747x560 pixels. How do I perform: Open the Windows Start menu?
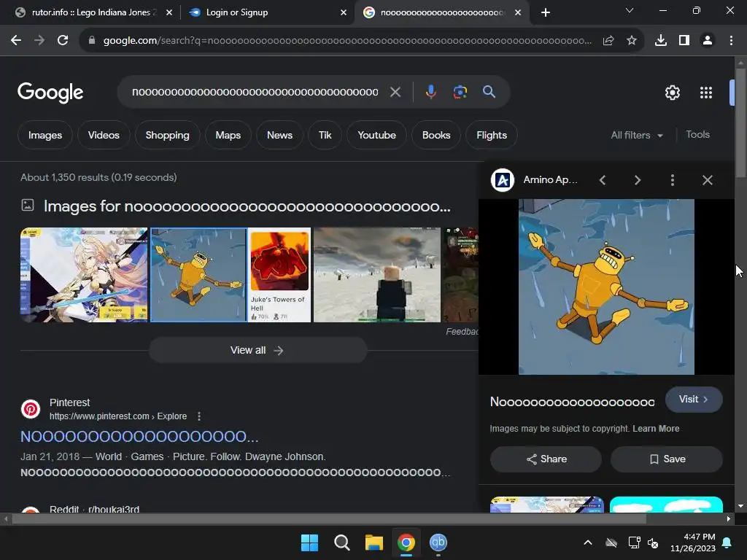pyautogui.click(x=309, y=542)
